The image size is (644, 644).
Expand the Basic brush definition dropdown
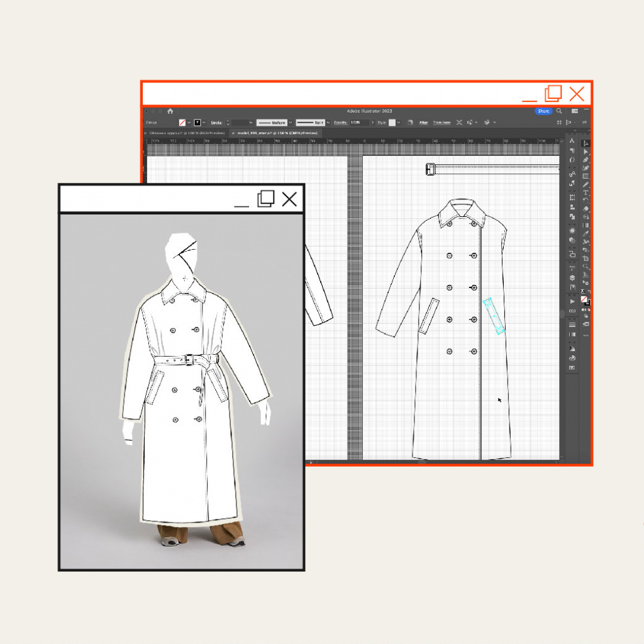tap(329, 123)
